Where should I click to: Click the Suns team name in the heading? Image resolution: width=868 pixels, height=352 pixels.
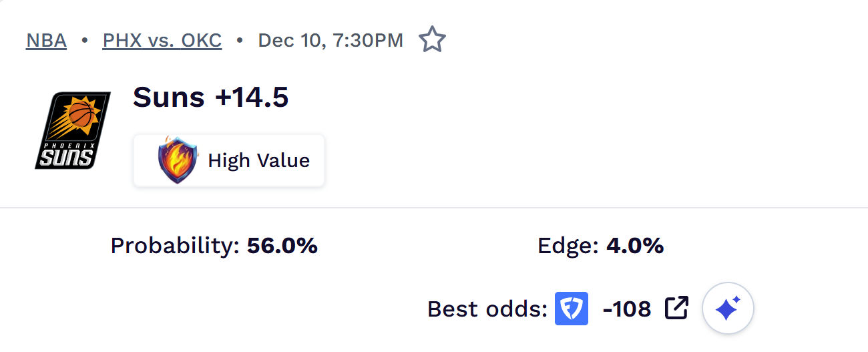(169, 98)
